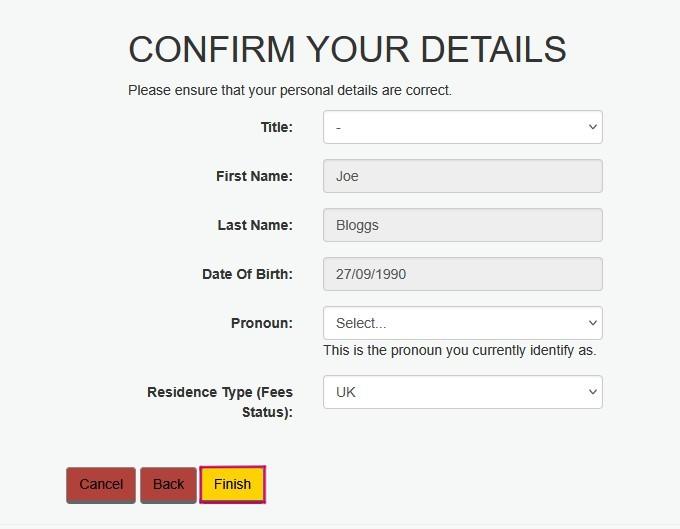Open the Residence Type dropdown showing UK
This screenshot has width=680, height=529.
(462, 392)
